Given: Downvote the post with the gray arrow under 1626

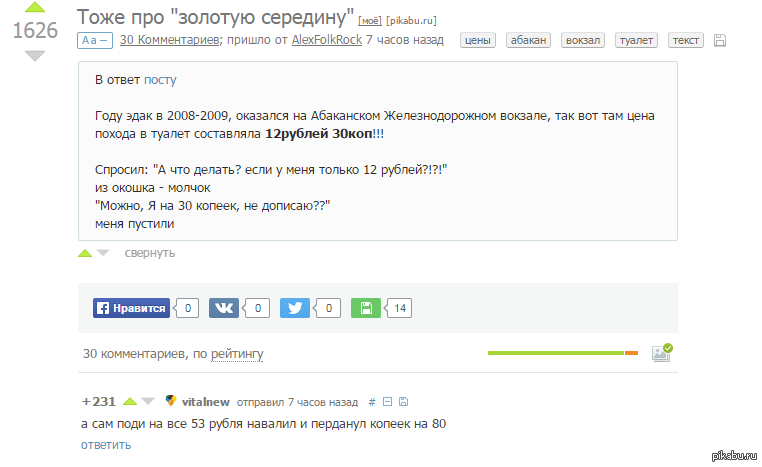Looking at the screenshot, I should pyautogui.click(x=35, y=55).
